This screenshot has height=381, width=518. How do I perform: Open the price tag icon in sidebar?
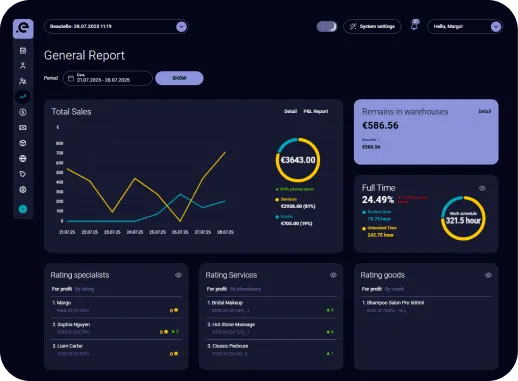point(23,174)
